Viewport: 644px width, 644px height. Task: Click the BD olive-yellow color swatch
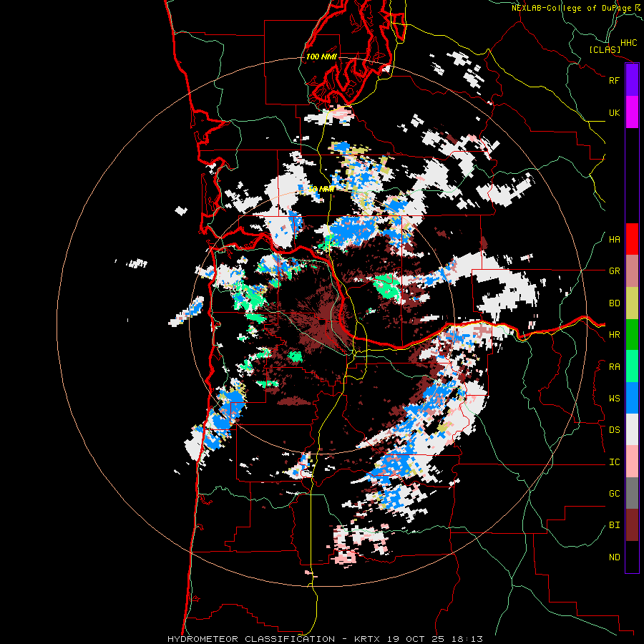(632, 303)
